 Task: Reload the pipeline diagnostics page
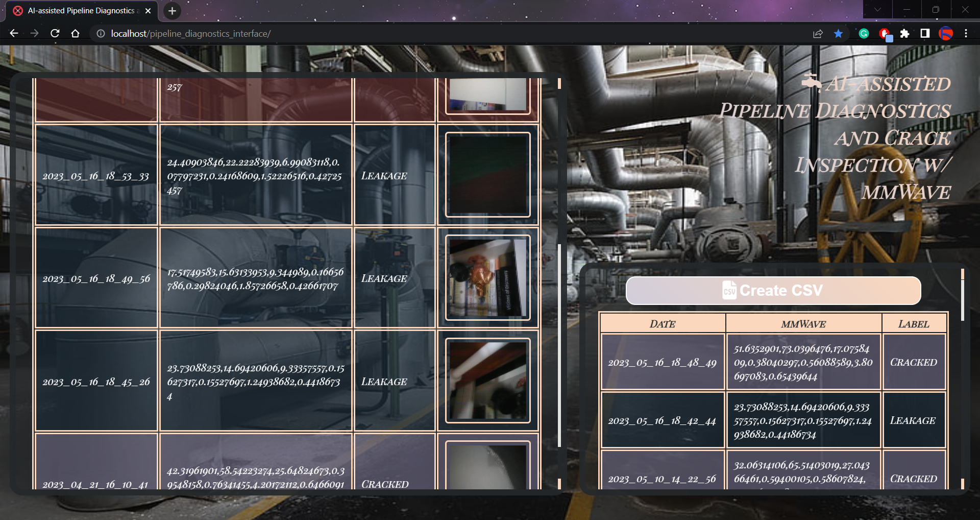coord(55,33)
